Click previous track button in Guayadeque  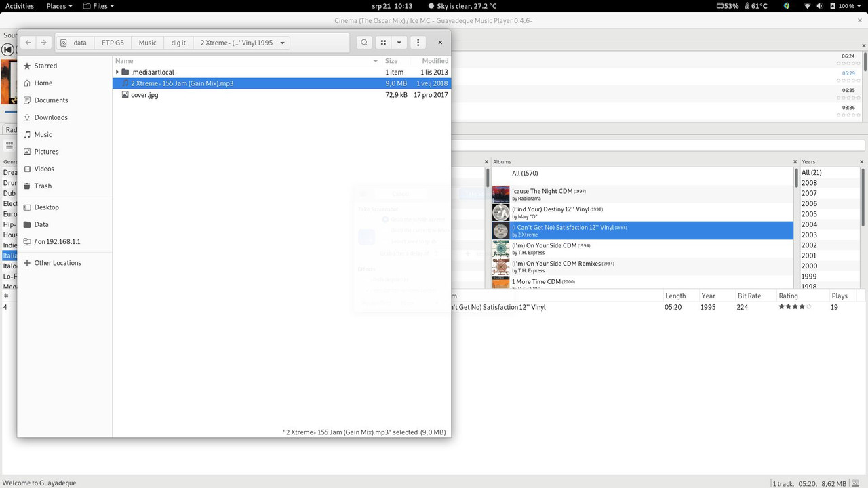tap(7, 49)
